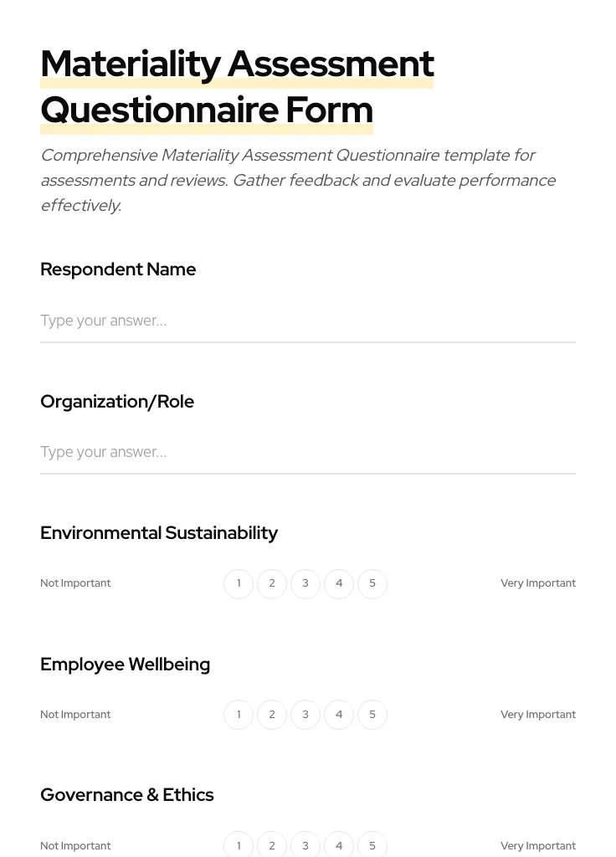This screenshot has width=616, height=857.
Task: Click the Organization/Role answer field
Action: coord(308,452)
